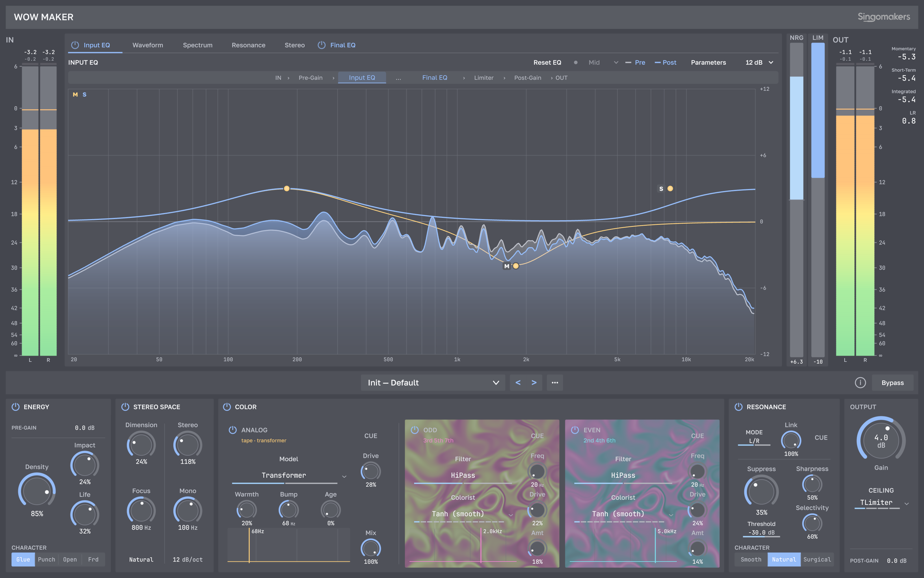Select the S band node on the EQ curve
The image size is (924, 578).
[x=670, y=188]
